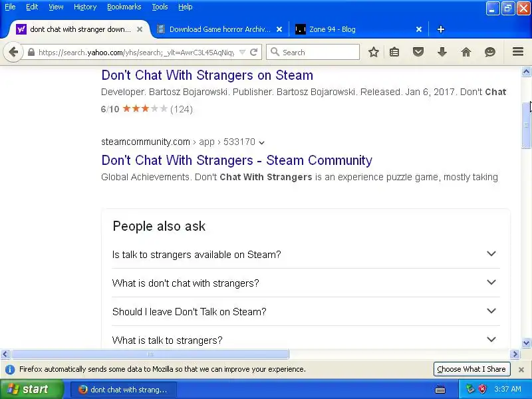Open 'Don't Chat With Strangers on Steam' link
The width and height of the screenshot is (532, 399).
tap(207, 75)
